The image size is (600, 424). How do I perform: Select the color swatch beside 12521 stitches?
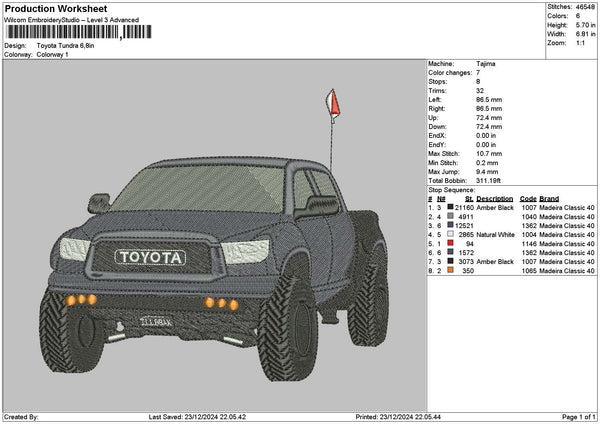point(450,225)
